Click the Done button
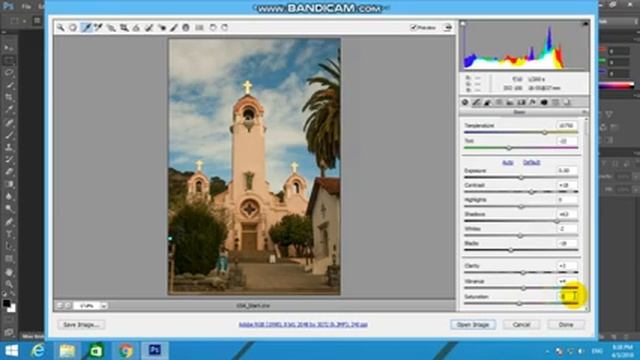This screenshot has height=360, width=640. tap(566, 324)
